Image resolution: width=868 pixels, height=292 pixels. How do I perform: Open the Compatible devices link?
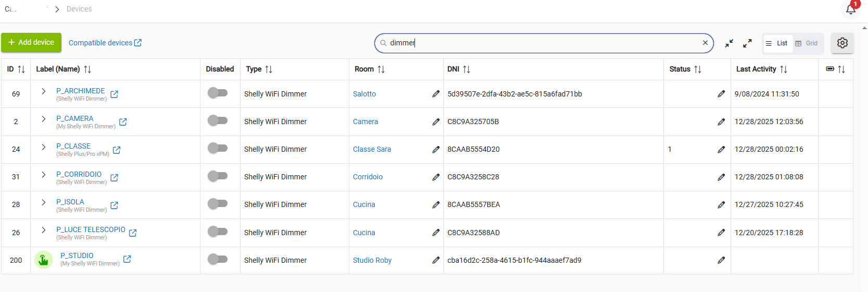click(x=105, y=43)
